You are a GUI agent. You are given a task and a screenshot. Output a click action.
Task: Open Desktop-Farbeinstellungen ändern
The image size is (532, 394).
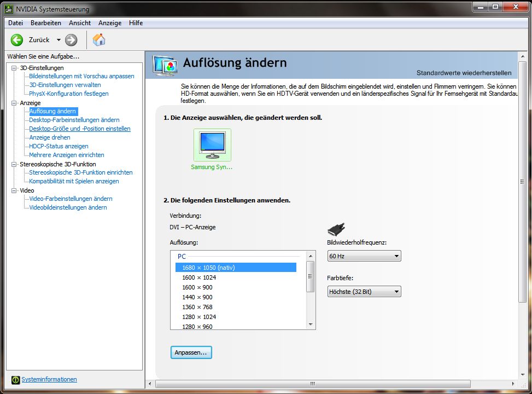point(74,120)
